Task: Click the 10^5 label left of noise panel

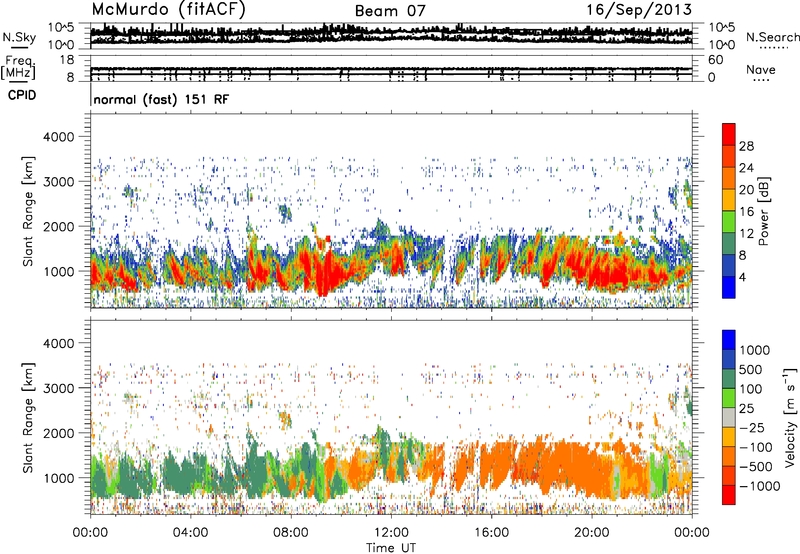Action: click(x=61, y=28)
